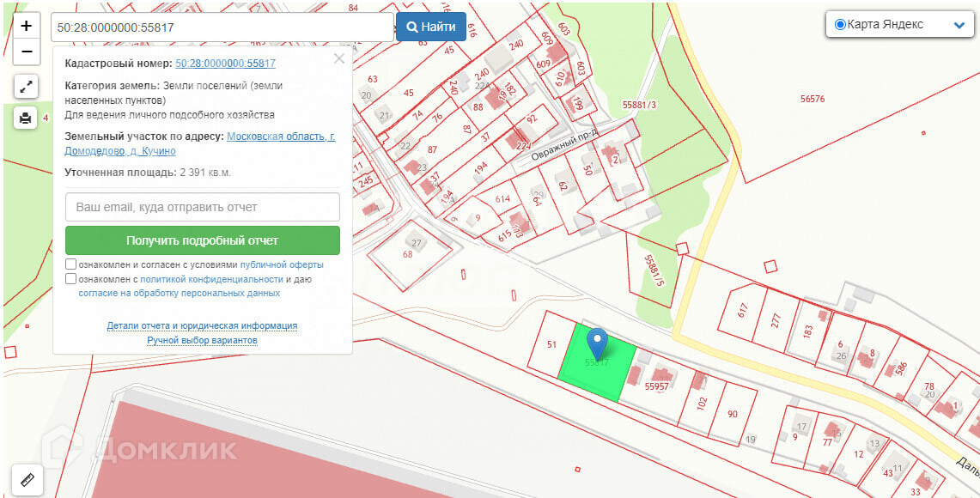Open the ruler measurement tool
980x498 pixels.
(26, 479)
